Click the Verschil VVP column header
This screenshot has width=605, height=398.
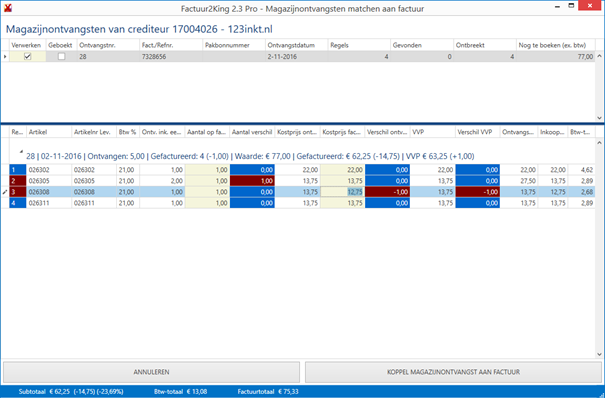[x=478, y=132]
